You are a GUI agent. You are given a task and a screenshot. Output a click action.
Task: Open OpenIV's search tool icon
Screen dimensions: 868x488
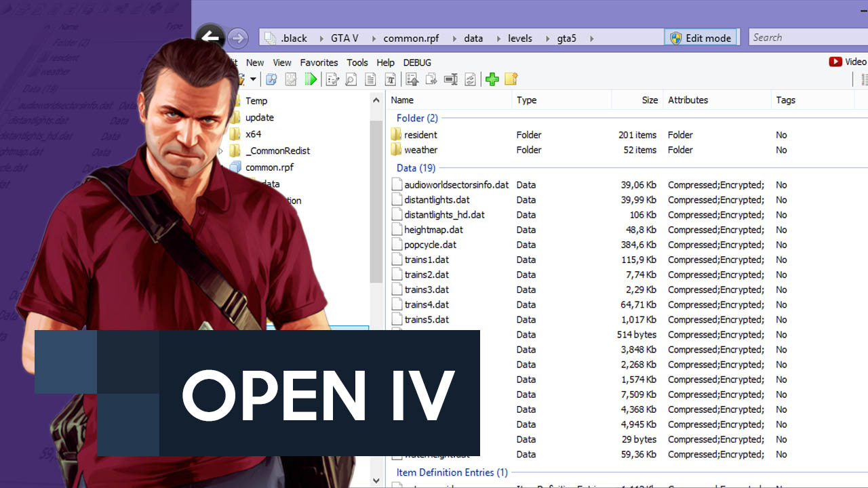click(271, 79)
